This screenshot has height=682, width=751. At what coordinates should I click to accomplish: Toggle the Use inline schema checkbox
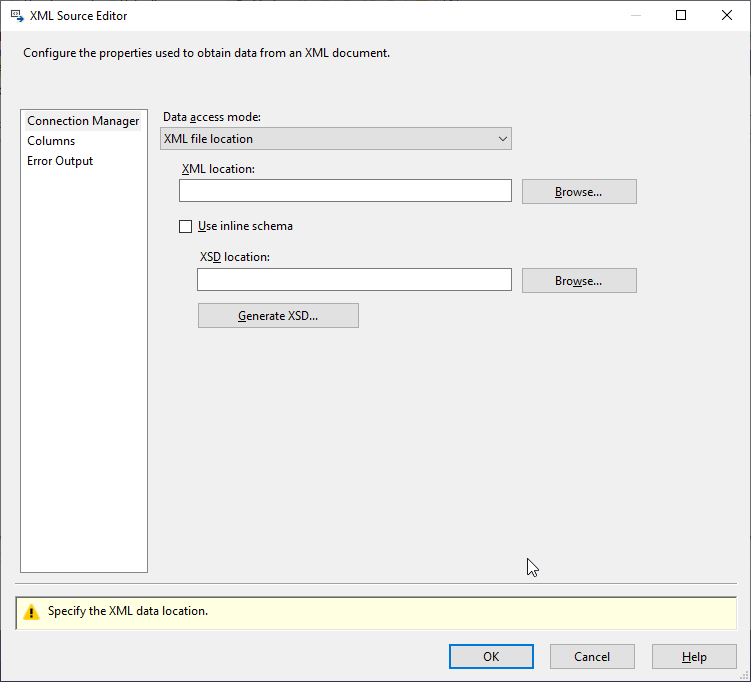185,226
